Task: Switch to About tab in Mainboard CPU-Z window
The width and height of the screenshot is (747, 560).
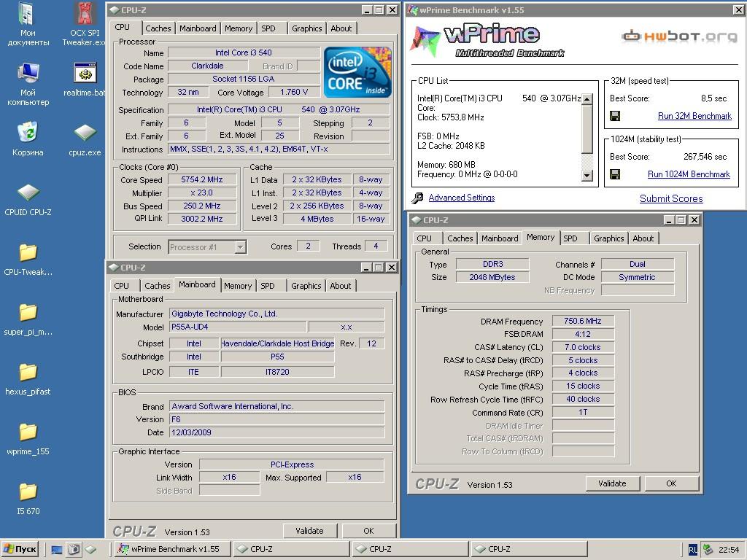Action: pyautogui.click(x=341, y=286)
